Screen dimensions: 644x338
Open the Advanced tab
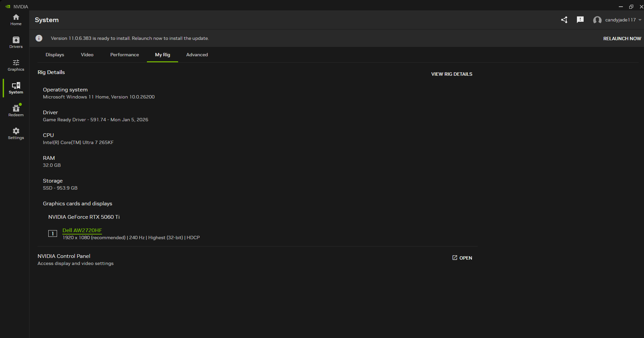197,55
